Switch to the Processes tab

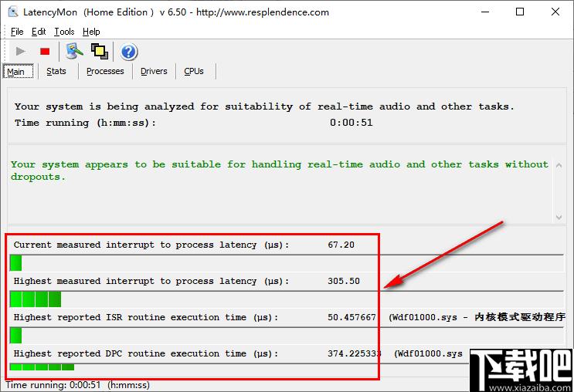[105, 71]
